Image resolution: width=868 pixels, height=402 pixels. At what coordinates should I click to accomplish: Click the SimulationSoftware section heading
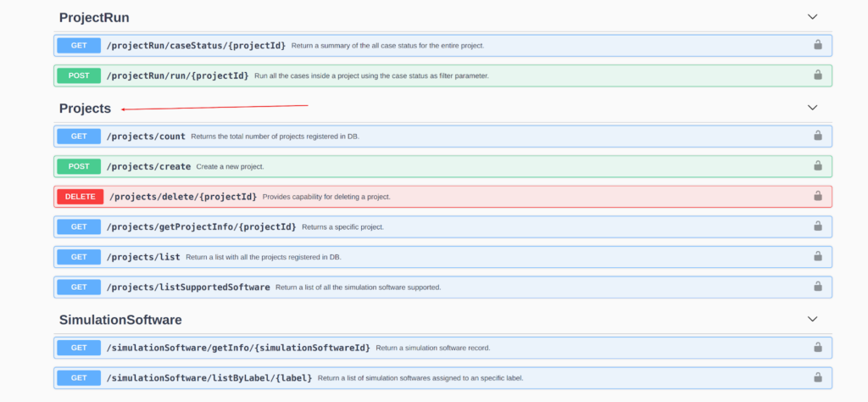(x=120, y=320)
